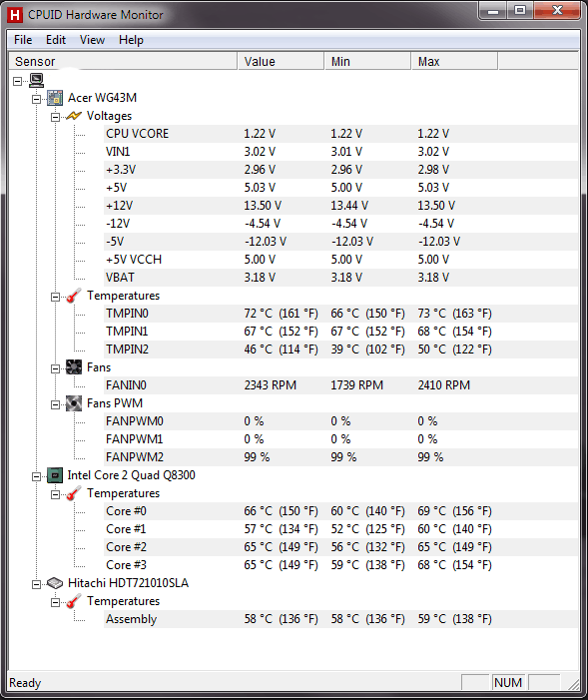
Task: Maximize the Hardware Monitor window
Action: 520,11
